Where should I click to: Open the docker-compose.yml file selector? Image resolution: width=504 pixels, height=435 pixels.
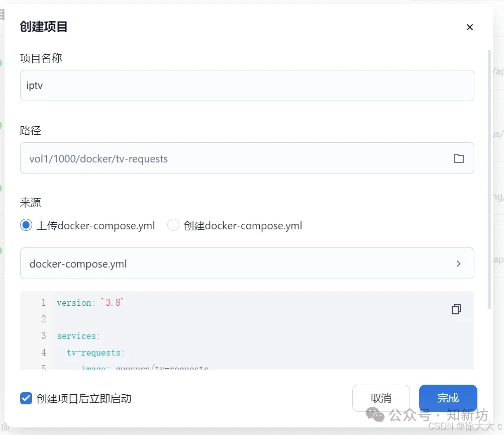[247, 263]
